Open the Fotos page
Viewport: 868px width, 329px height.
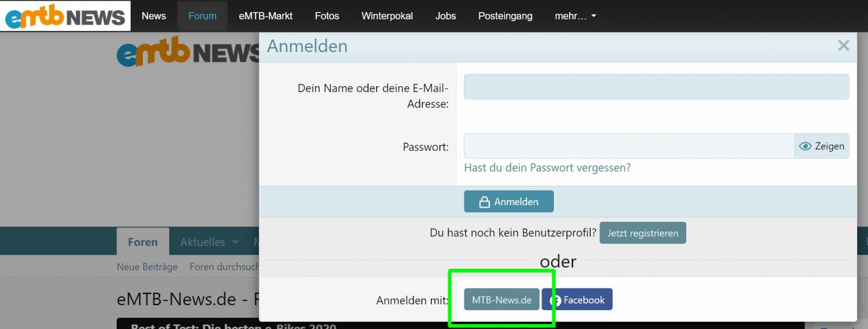pos(327,16)
